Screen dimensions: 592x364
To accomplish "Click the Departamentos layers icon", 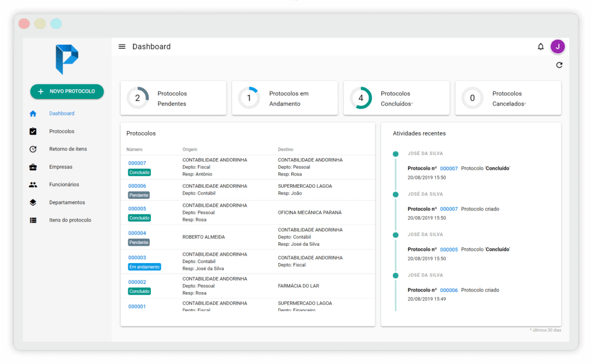I will (x=33, y=203).
